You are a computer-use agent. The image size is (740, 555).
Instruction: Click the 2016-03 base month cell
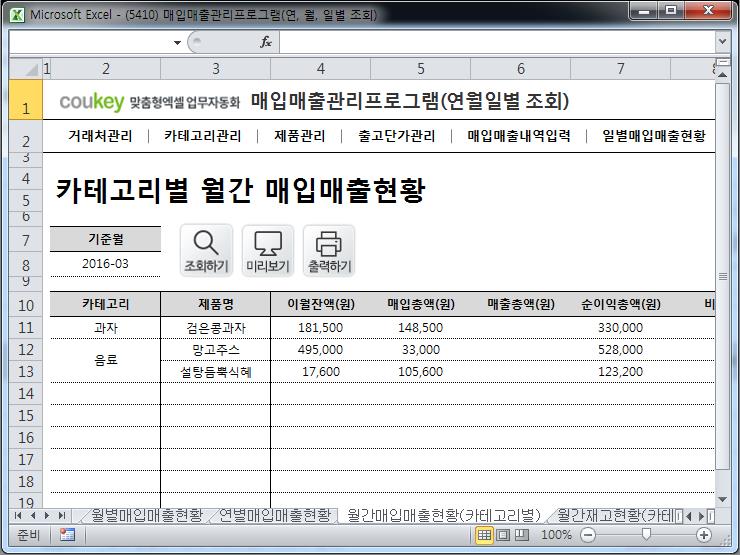(105, 264)
